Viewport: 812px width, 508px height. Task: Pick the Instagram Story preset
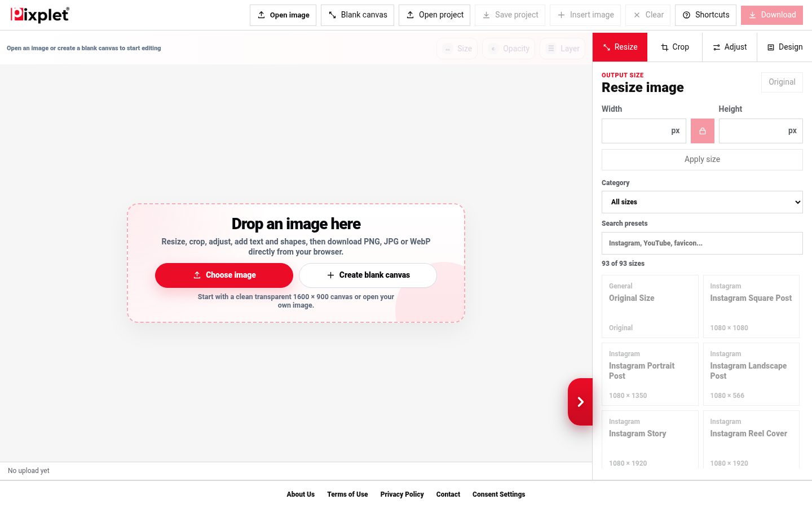pyautogui.click(x=650, y=440)
